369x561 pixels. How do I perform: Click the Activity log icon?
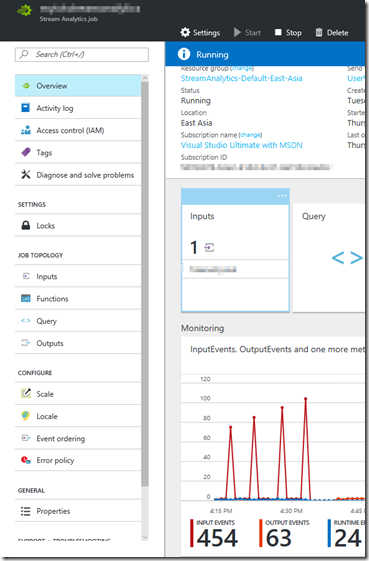pyautogui.click(x=25, y=108)
